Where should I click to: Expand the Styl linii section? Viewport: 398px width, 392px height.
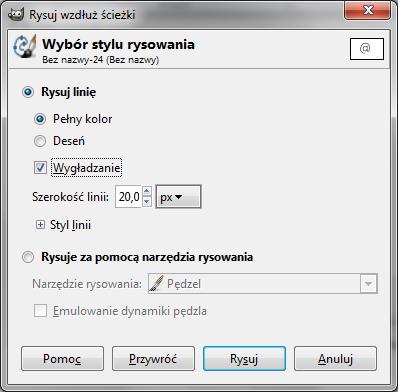pos(40,225)
